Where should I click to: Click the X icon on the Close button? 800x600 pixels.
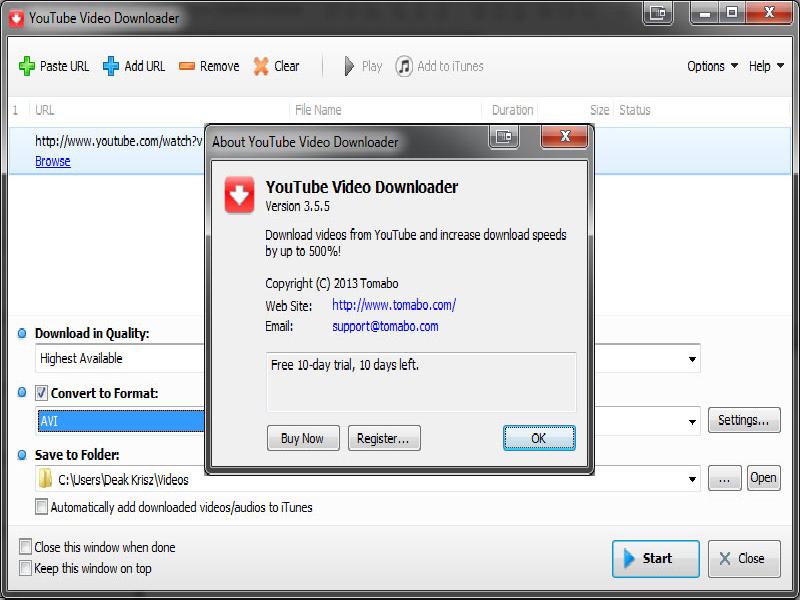click(x=724, y=559)
